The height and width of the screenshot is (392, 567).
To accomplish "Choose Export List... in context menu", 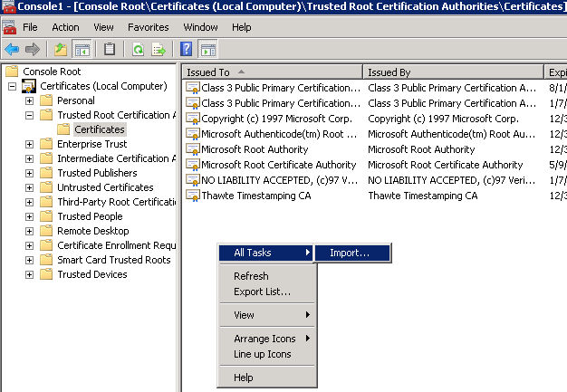I will 267,292.
